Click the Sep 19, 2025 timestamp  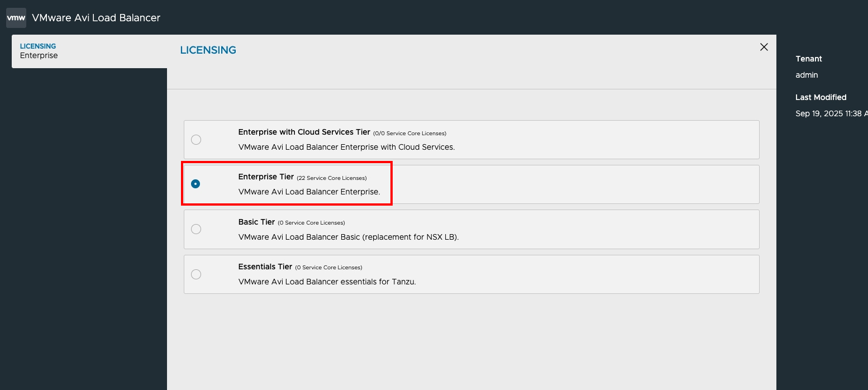click(832, 113)
